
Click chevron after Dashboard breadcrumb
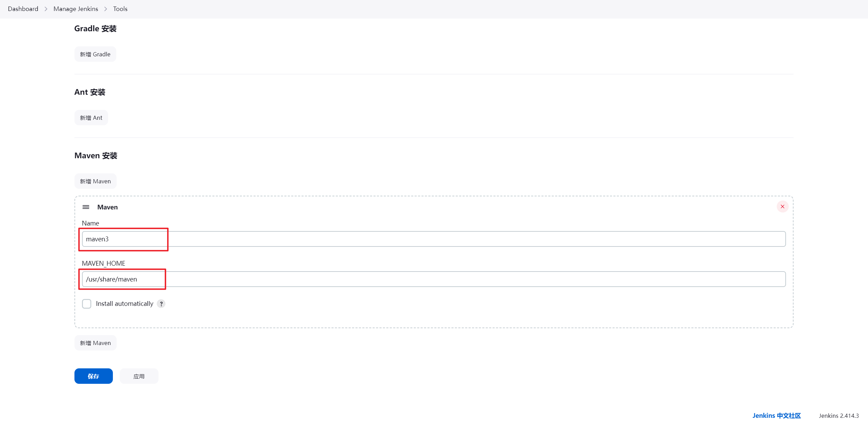tap(46, 9)
